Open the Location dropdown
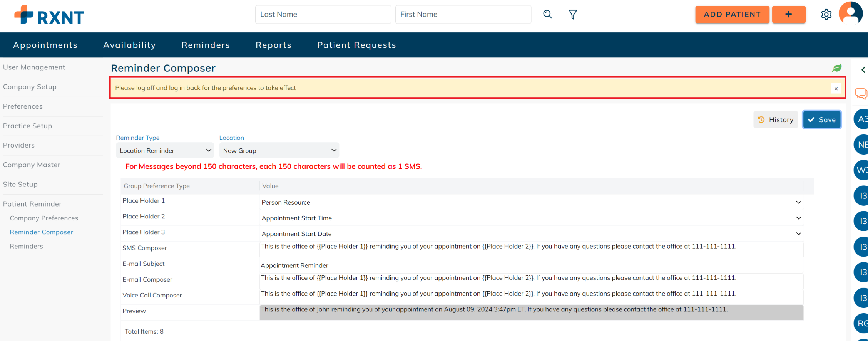This screenshot has height=341, width=868. pos(279,151)
